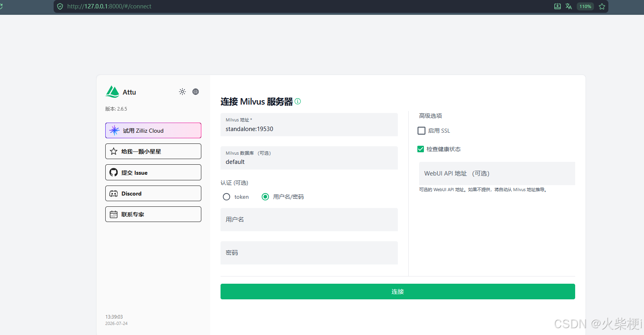Viewport: 644px width, 335px height.
Task: Bookmark the page with the star icon
Action: pyautogui.click(x=602, y=6)
